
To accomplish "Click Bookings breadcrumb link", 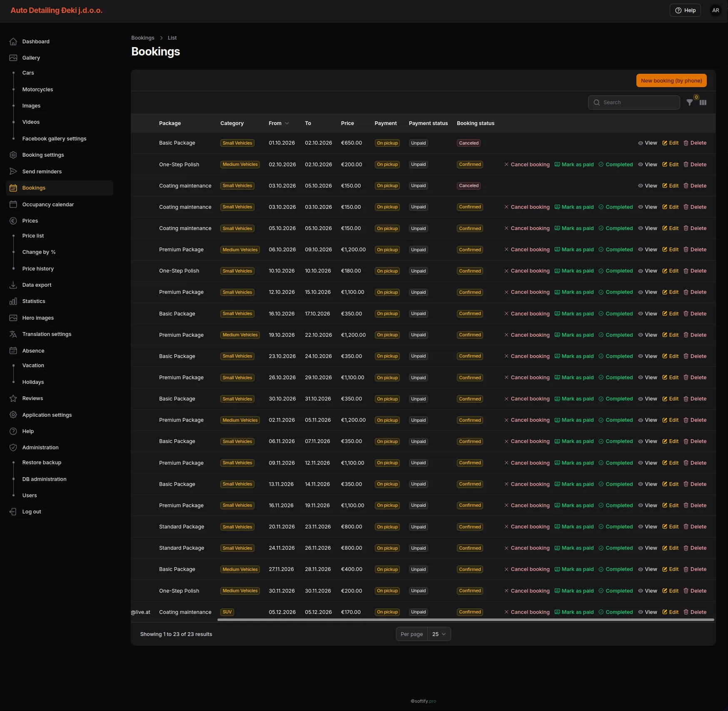I will (x=143, y=38).
